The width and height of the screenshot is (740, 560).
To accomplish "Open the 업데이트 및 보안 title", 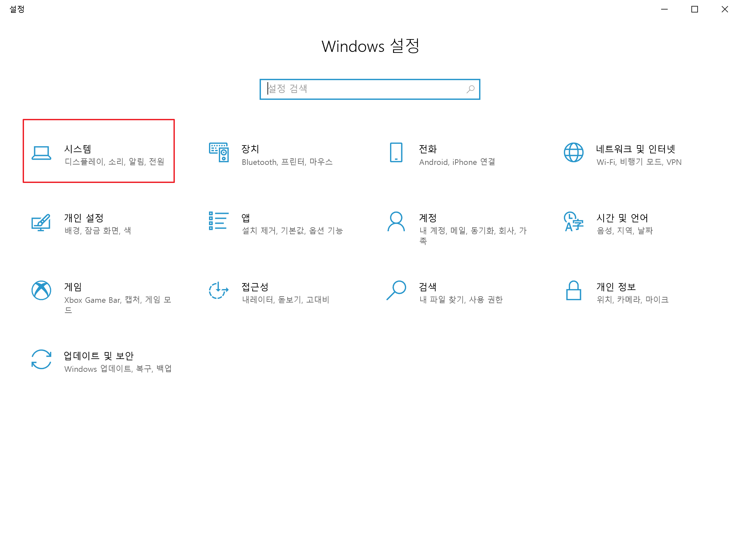I will (x=99, y=356).
